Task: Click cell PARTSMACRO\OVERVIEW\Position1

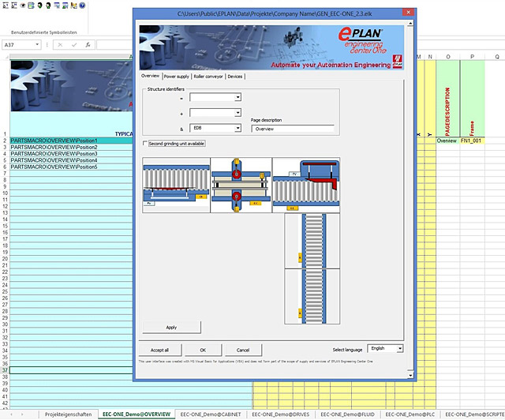Action: tap(71, 141)
